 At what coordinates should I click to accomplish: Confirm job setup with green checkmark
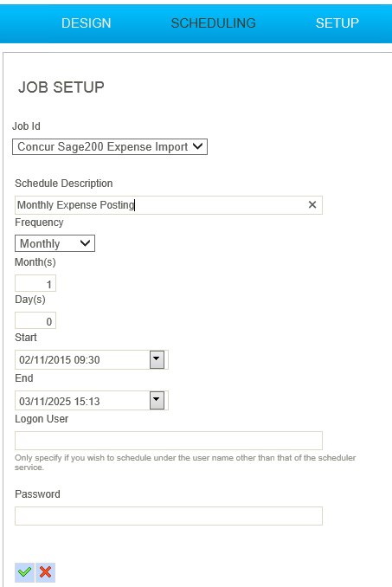pyautogui.click(x=25, y=572)
